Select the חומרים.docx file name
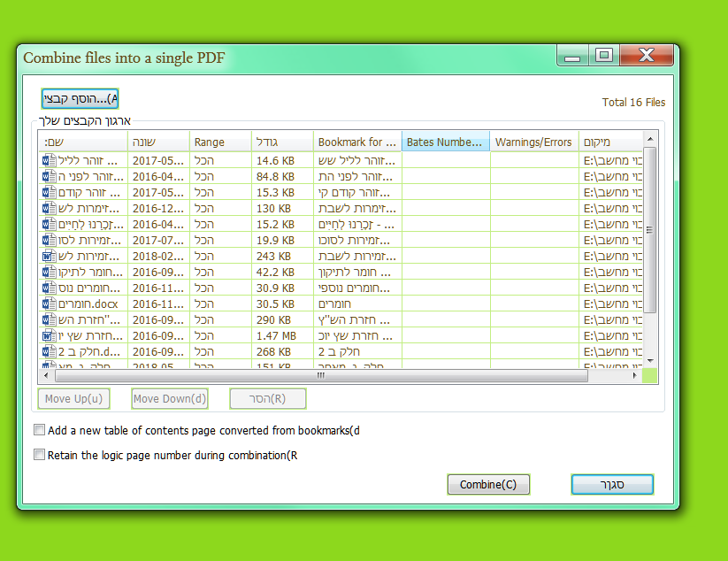The image size is (728, 561). (x=88, y=304)
